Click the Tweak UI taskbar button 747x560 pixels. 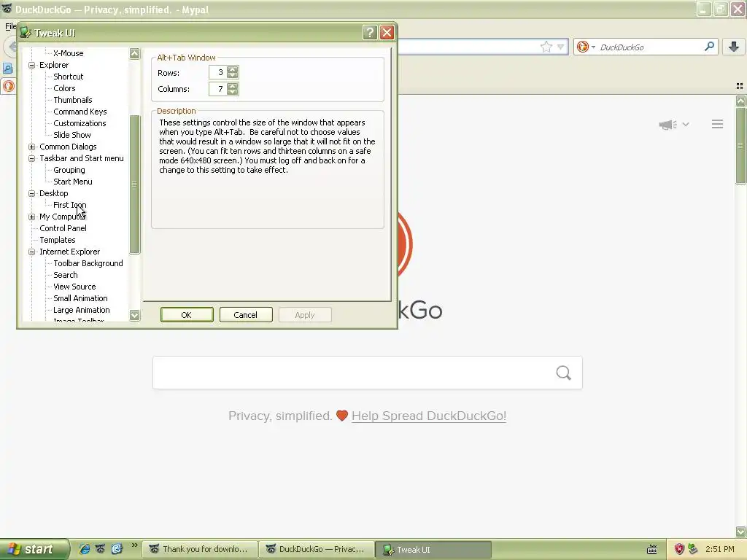(433, 549)
